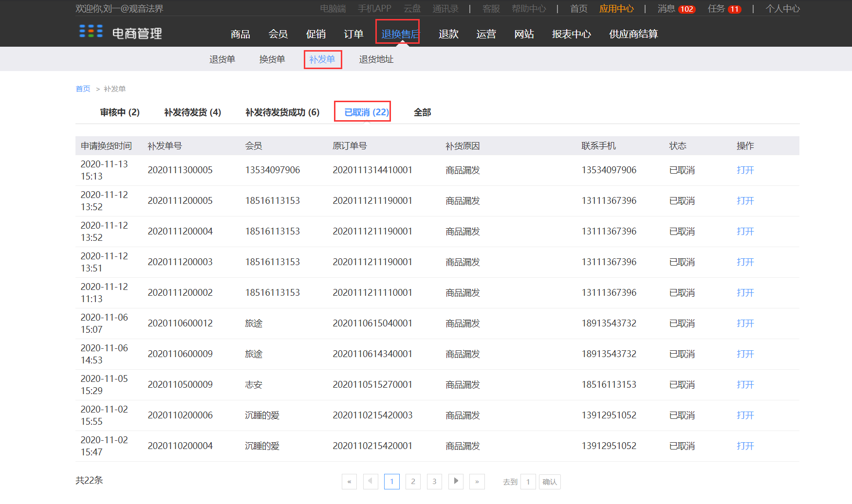Click 打开 for order 2020110600012
The height and width of the screenshot is (504, 852).
coord(745,324)
